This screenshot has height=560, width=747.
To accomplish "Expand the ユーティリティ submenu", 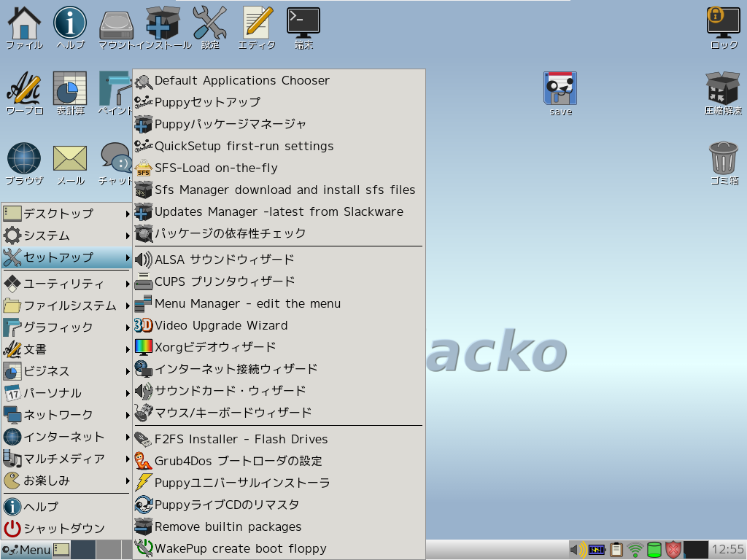I will click(x=66, y=284).
